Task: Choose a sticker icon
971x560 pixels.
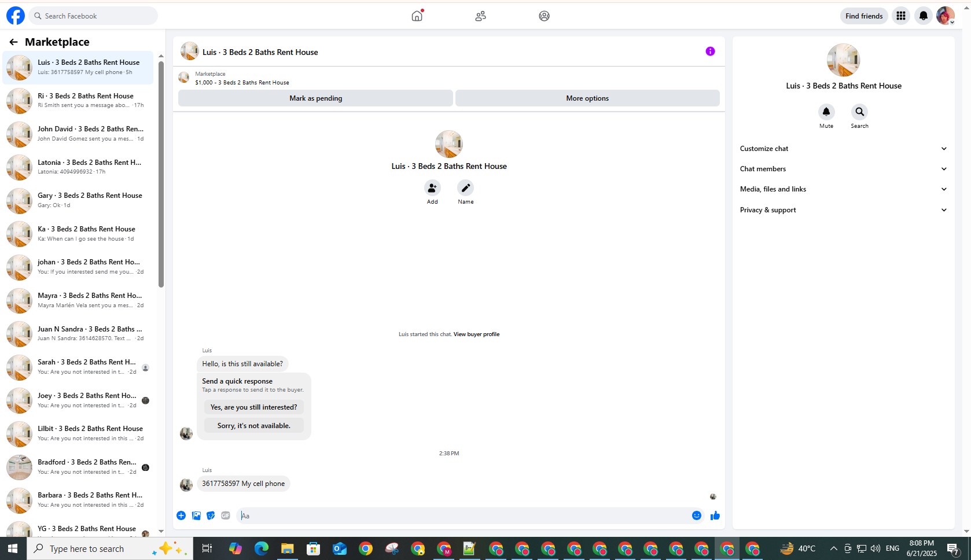Action: pyautogui.click(x=211, y=515)
